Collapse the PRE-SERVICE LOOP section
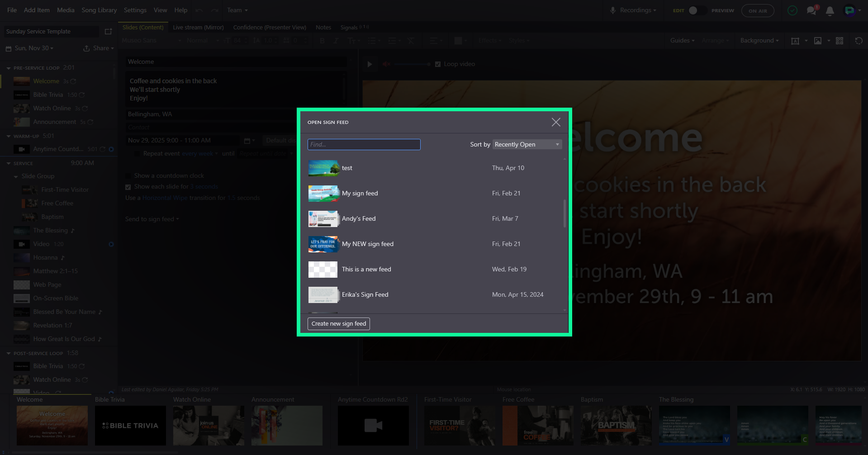868x455 pixels. click(9, 68)
